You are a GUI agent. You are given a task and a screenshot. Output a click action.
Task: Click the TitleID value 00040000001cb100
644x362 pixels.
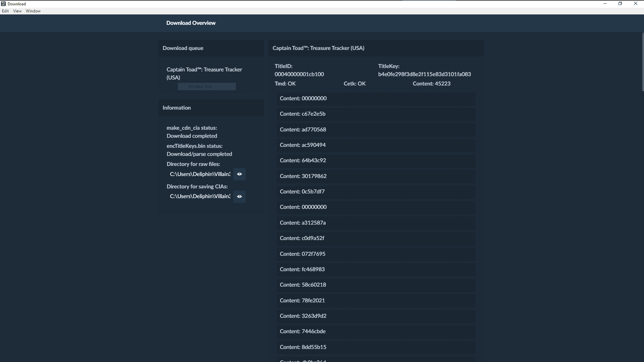click(x=299, y=74)
